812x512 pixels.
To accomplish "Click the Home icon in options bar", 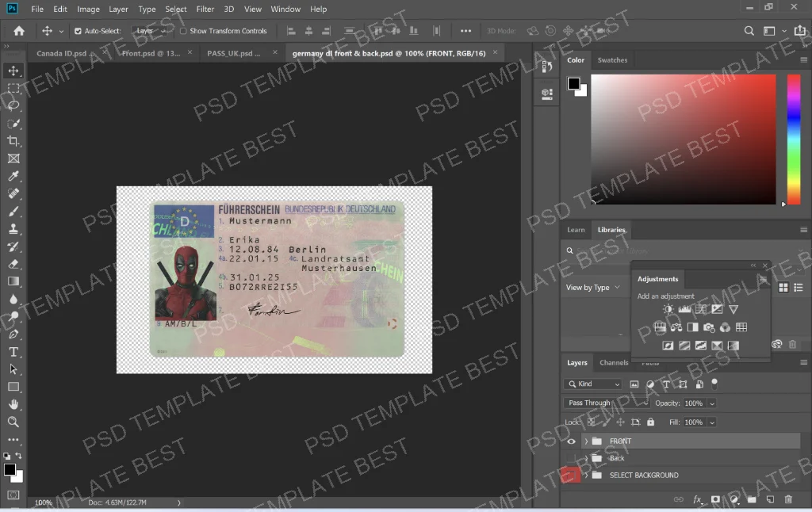I will pyautogui.click(x=19, y=31).
